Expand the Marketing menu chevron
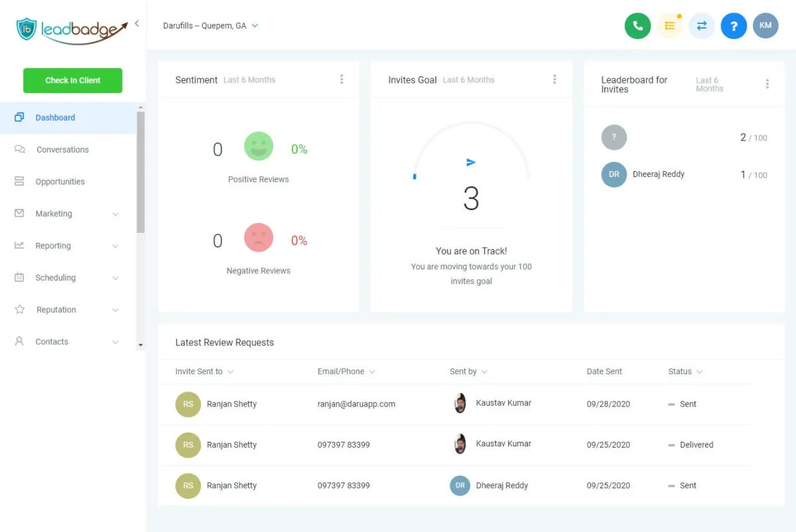 pyautogui.click(x=115, y=214)
